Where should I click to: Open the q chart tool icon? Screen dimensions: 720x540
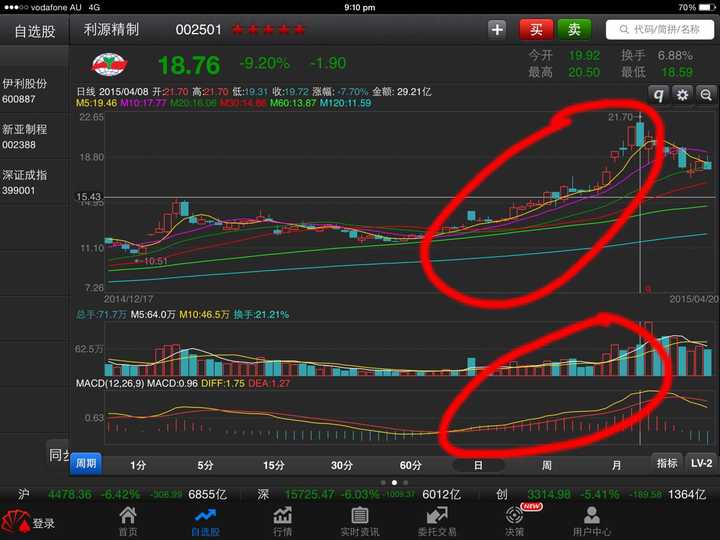[659, 95]
